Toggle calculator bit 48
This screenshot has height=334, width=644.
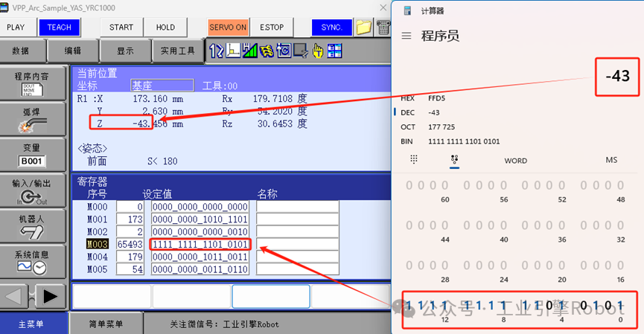621,185
